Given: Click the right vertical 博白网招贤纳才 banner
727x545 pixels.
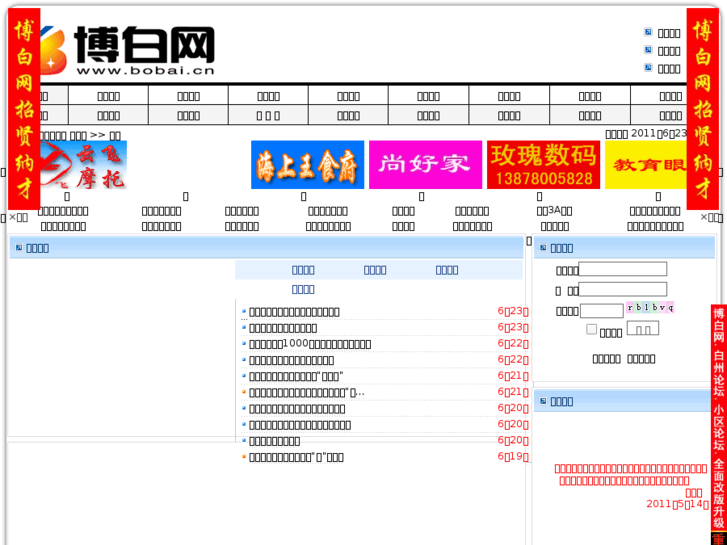Looking at the screenshot, I should [x=702, y=109].
